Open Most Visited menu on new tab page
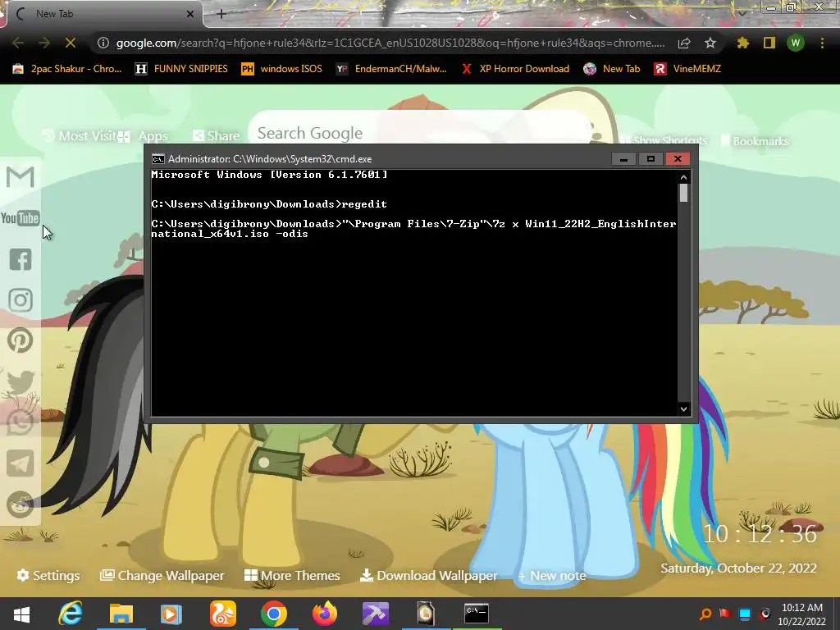 coord(80,136)
